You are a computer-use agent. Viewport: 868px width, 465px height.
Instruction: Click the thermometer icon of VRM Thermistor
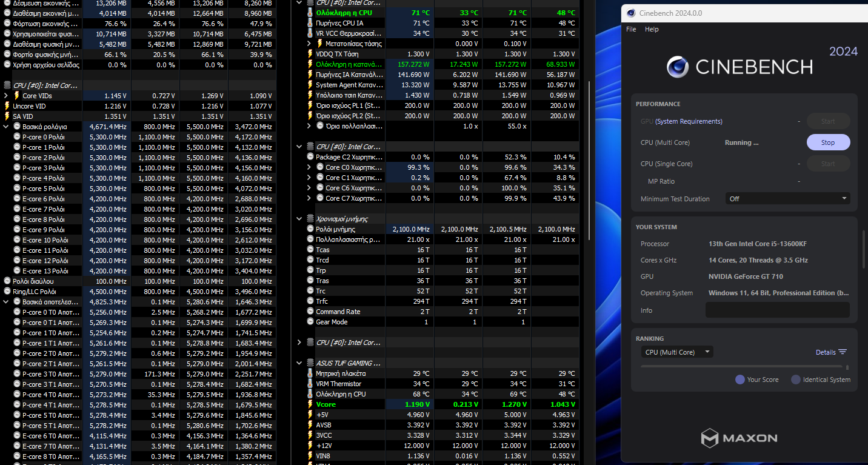[310, 384]
